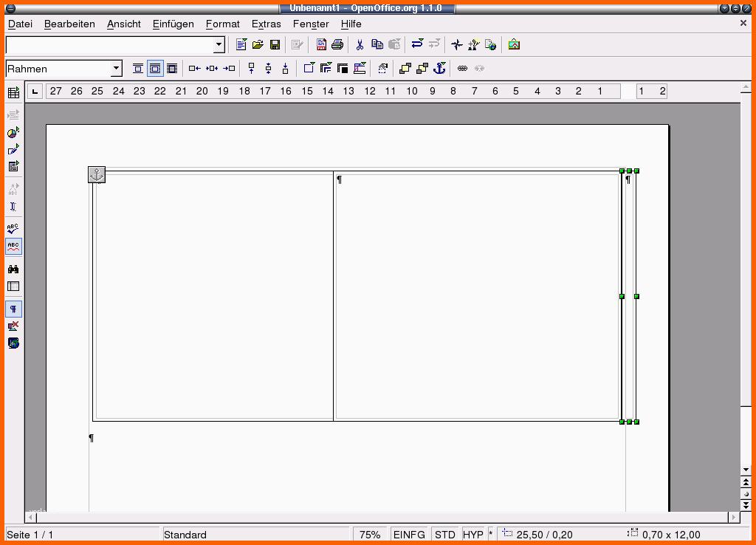Toggle Online Layout globe icon
The width and height of the screenshot is (756, 545).
[13, 343]
